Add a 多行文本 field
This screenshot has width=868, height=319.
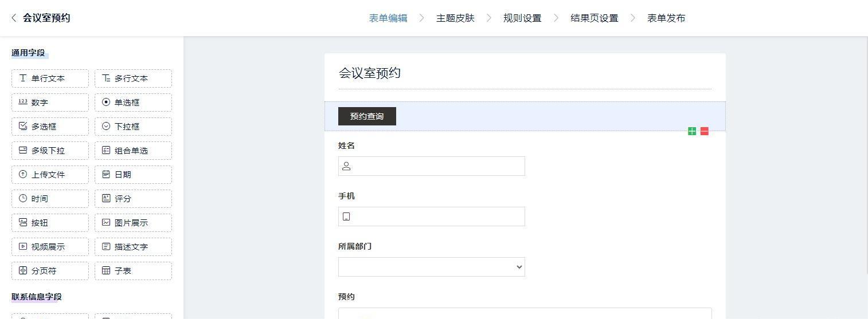[x=133, y=78]
